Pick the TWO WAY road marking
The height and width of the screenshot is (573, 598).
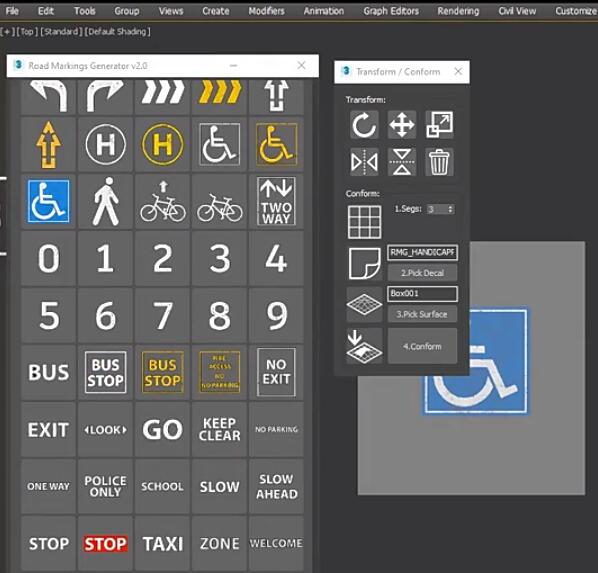coord(276,201)
